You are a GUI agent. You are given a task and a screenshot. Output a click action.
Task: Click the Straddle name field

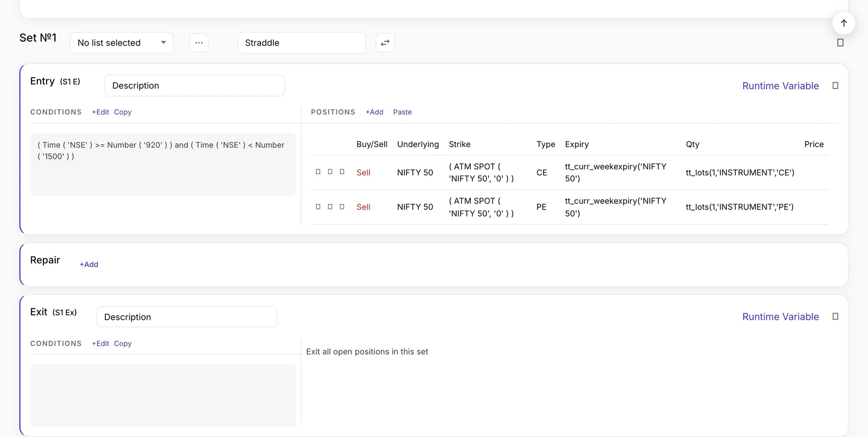pyautogui.click(x=302, y=43)
